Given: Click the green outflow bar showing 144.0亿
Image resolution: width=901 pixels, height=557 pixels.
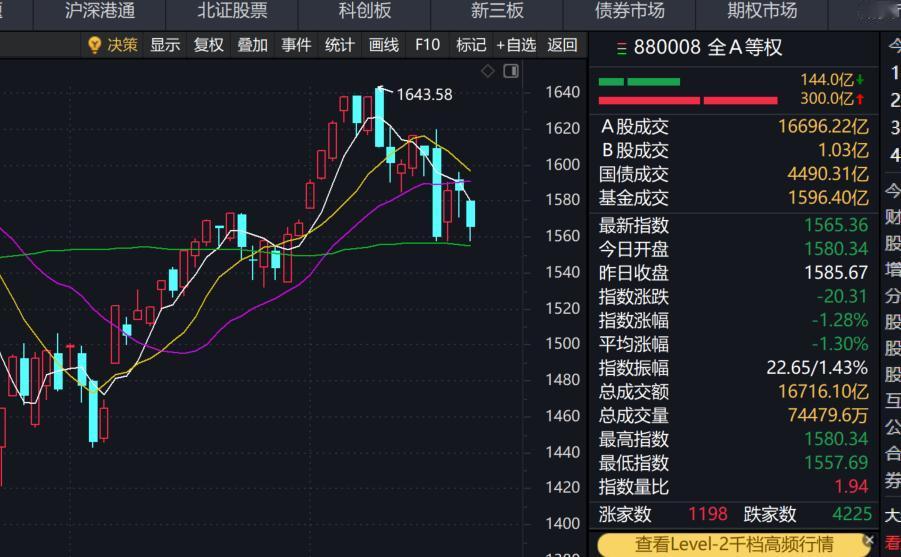Looking at the screenshot, I should [x=639, y=82].
